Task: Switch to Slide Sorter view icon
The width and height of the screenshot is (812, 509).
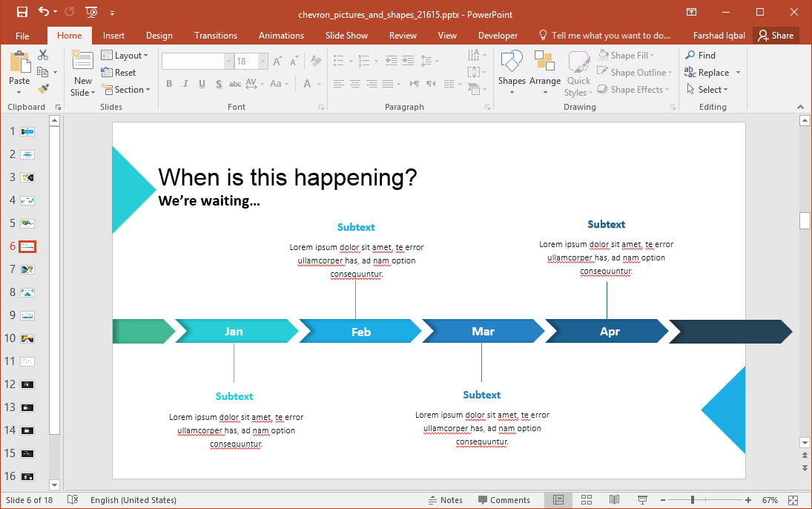Action: pos(586,500)
